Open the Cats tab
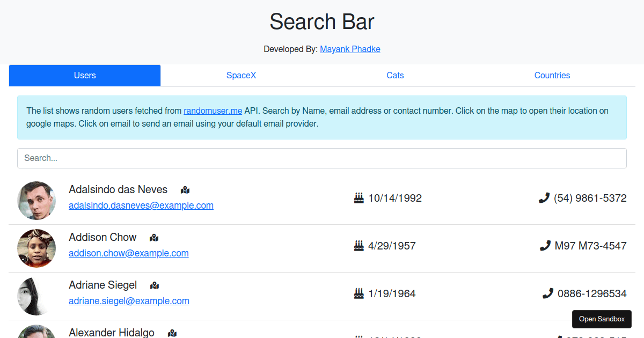 (x=395, y=76)
